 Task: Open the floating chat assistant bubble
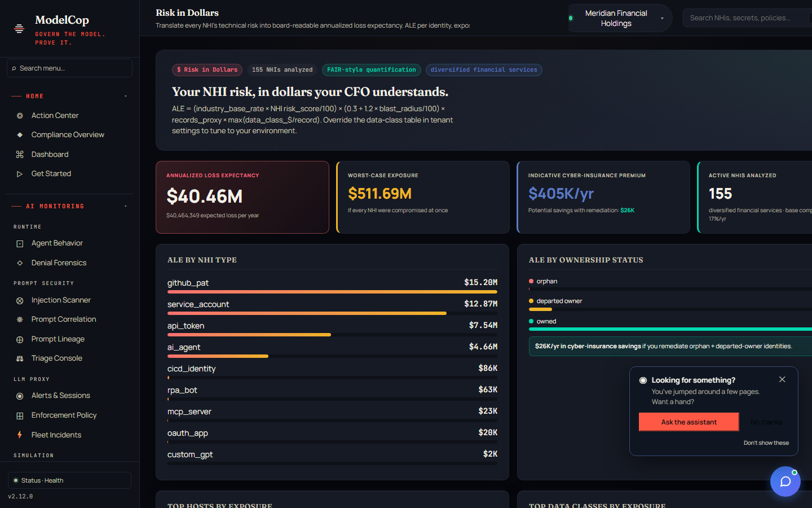pos(785,481)
